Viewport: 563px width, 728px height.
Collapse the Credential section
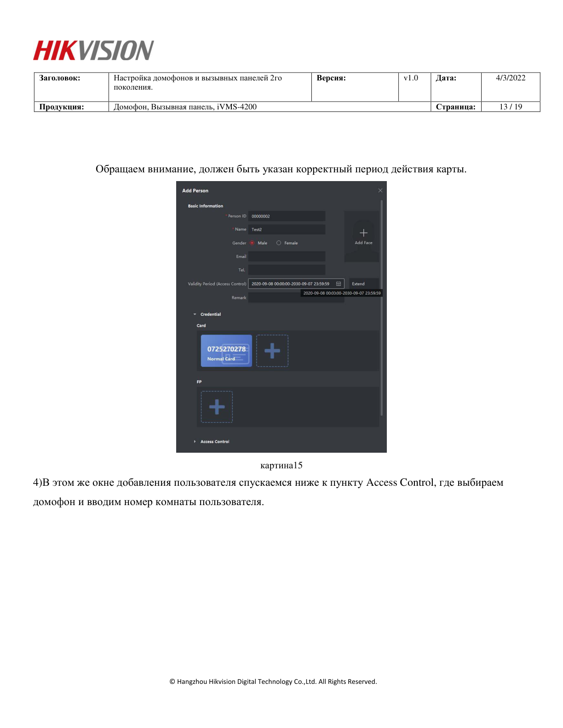click(195, 314)
